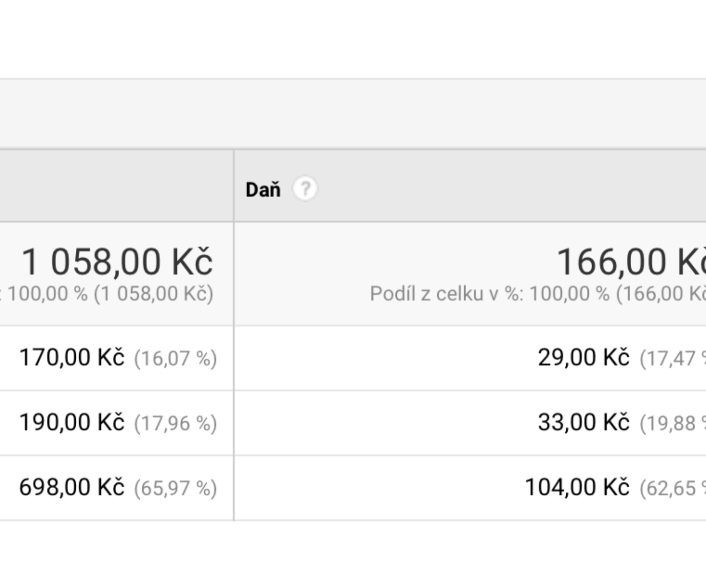
Task: Click the help icon beside Daň
Action: [305, 189]
